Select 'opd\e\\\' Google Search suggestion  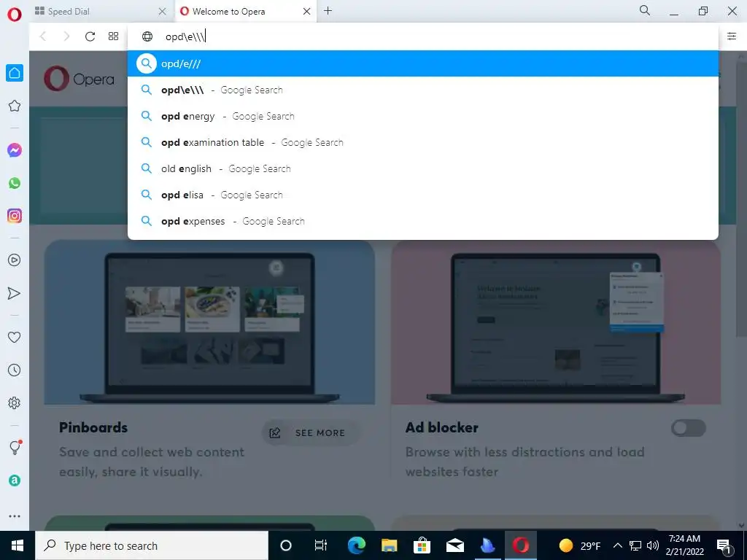point(423,90)
